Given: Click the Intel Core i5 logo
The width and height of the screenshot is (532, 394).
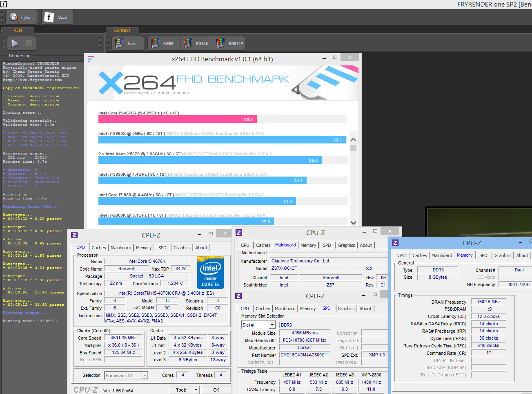Looking at the screenshot, I should pyautogui.click(x=210, y=272).
